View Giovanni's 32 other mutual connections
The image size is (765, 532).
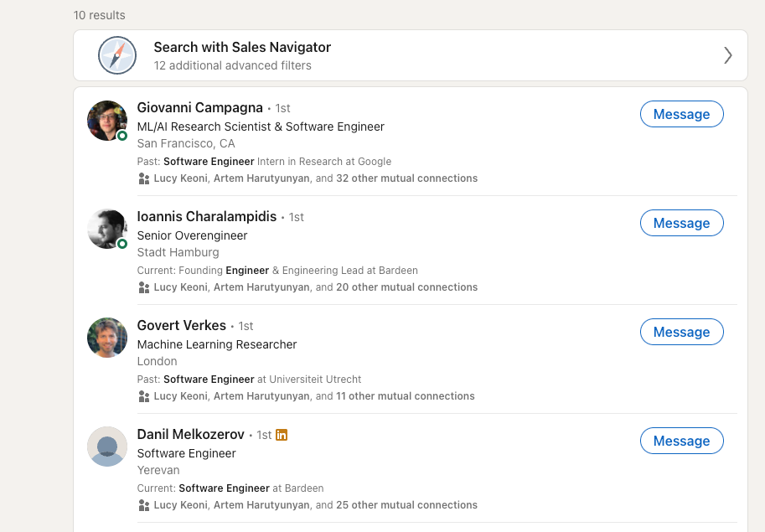[407, 178]
